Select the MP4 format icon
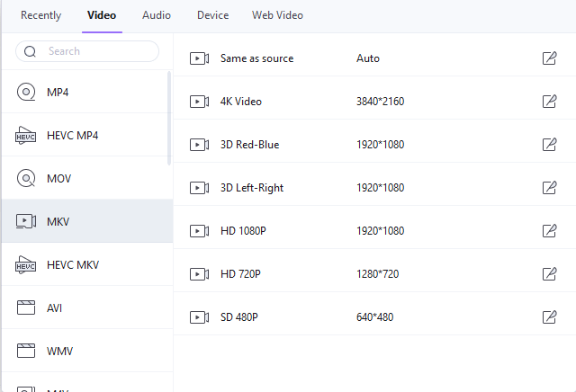The height and width of the screenshot is (392, 576). pos(26,92)
